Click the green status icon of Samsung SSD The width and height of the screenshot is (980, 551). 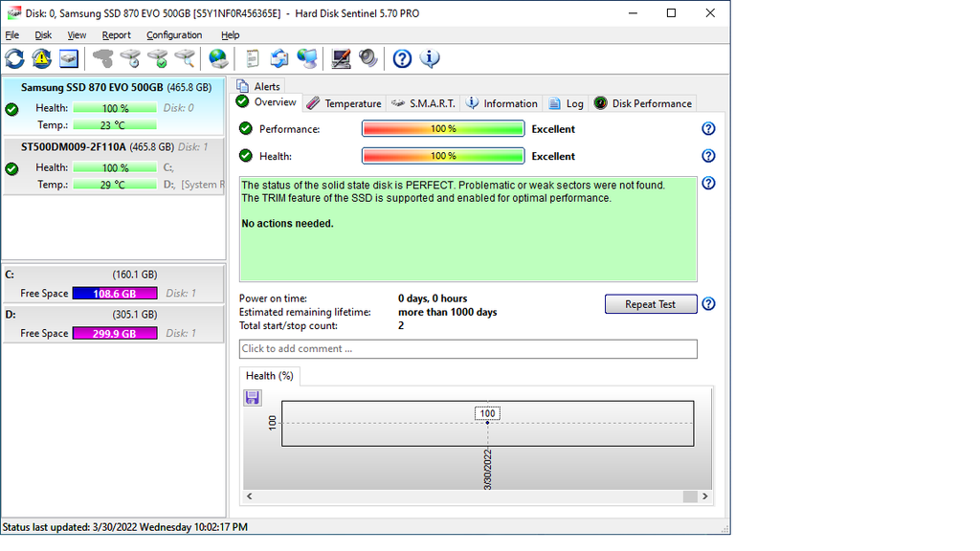click(x=11, y=109)
